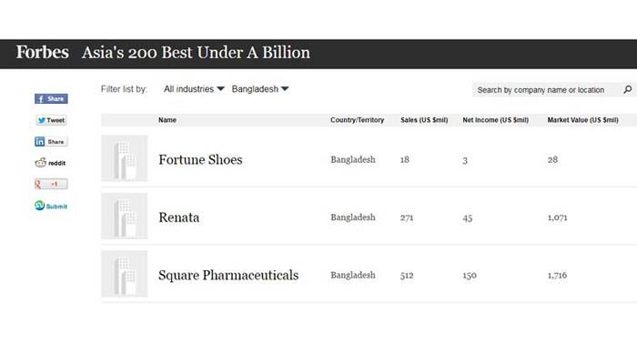
Task: Open the Square Pharmaceuticals company link
Action: coord(228,275)
